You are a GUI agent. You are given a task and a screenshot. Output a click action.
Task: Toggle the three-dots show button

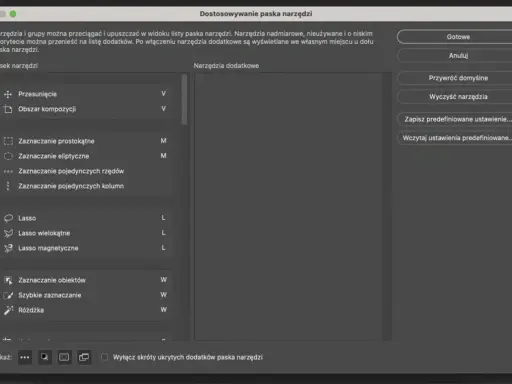25,357
